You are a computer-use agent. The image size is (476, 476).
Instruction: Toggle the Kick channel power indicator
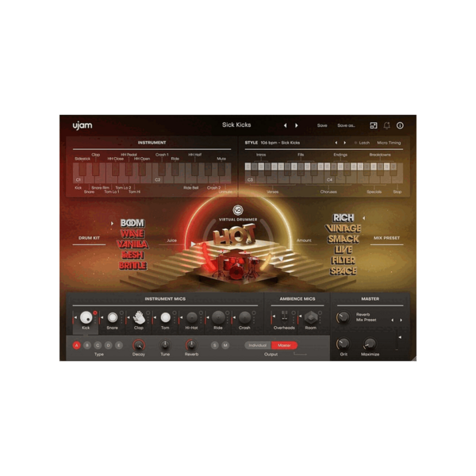pos(95,313)
